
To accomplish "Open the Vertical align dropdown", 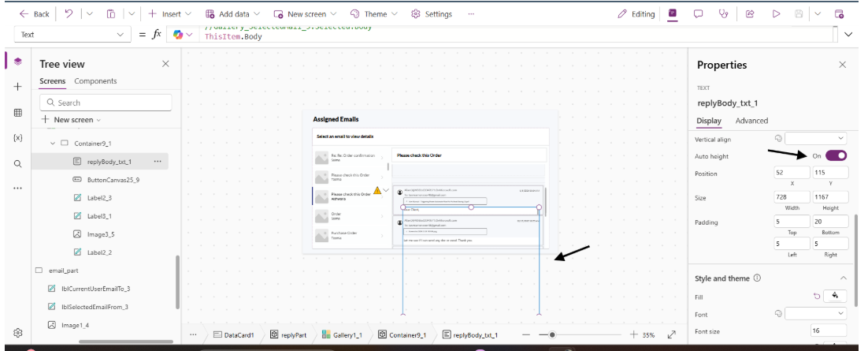I will (814, 139).
